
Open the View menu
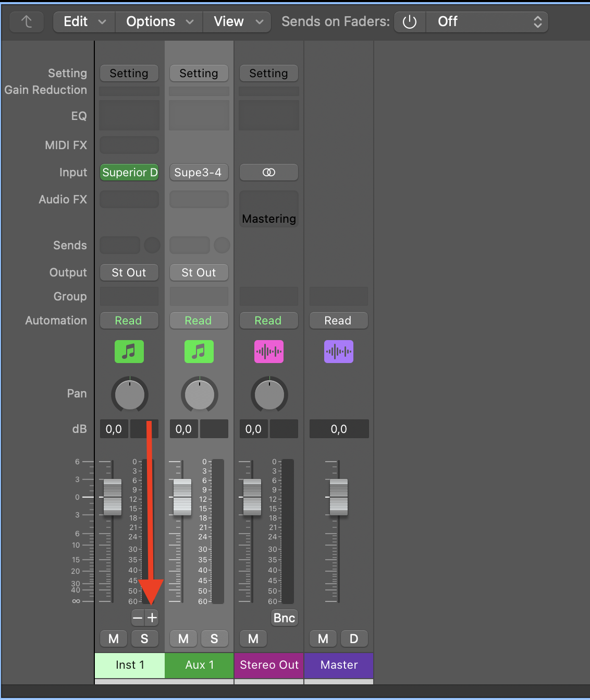237,22
